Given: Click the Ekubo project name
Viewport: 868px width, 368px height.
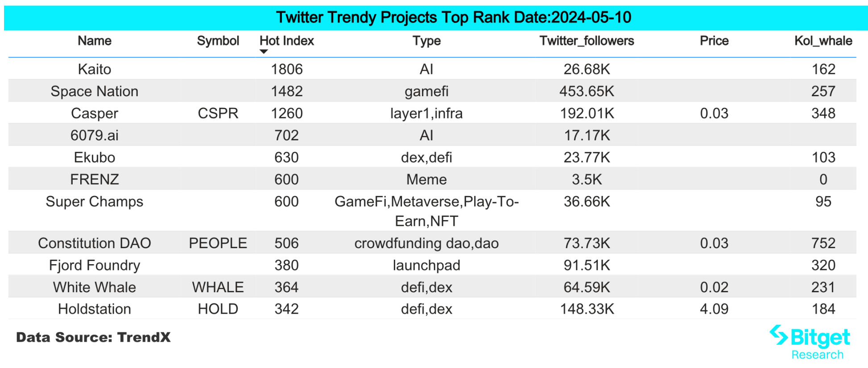Looking at the screenshot, I should (95, 157).
